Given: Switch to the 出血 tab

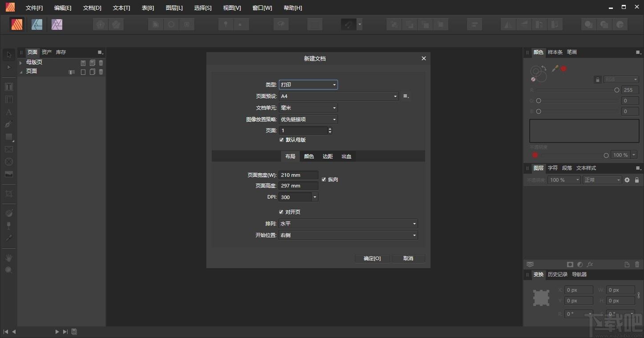Looking at the screenshot, I should point(346,156).
